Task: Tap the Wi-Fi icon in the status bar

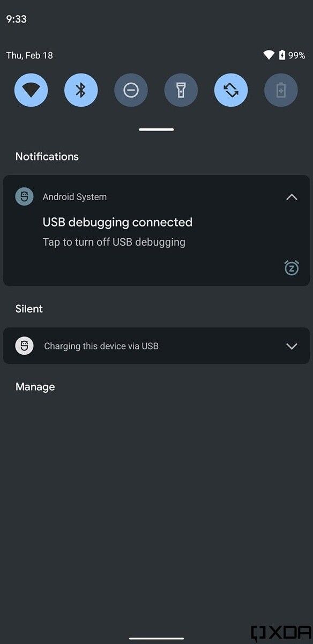Action: point(269,55)
